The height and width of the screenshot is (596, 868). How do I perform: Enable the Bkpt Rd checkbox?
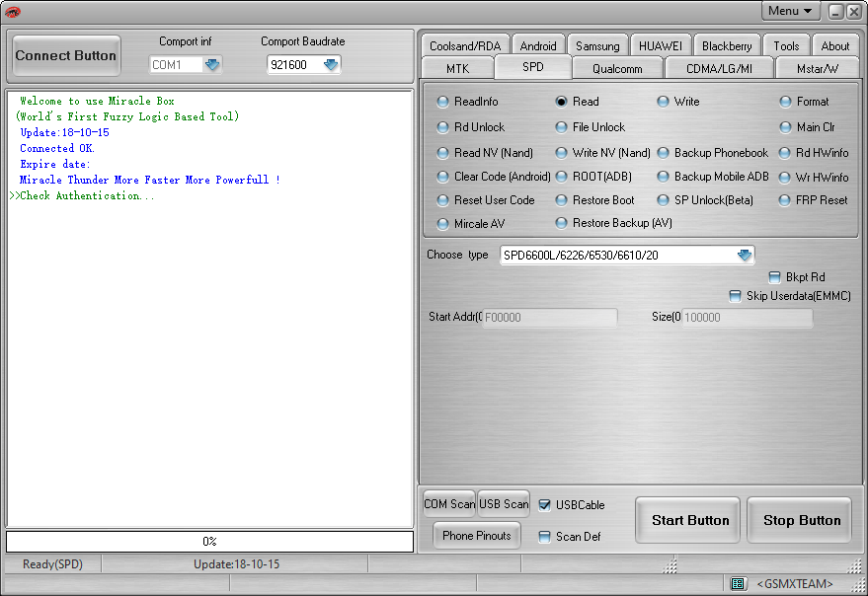click(774, 277)
